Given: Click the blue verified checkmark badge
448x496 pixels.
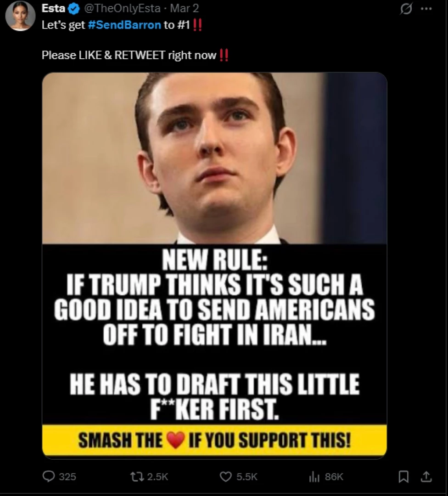Looking at the screenshot, I should pyautogui.click(x=73, y=9).
